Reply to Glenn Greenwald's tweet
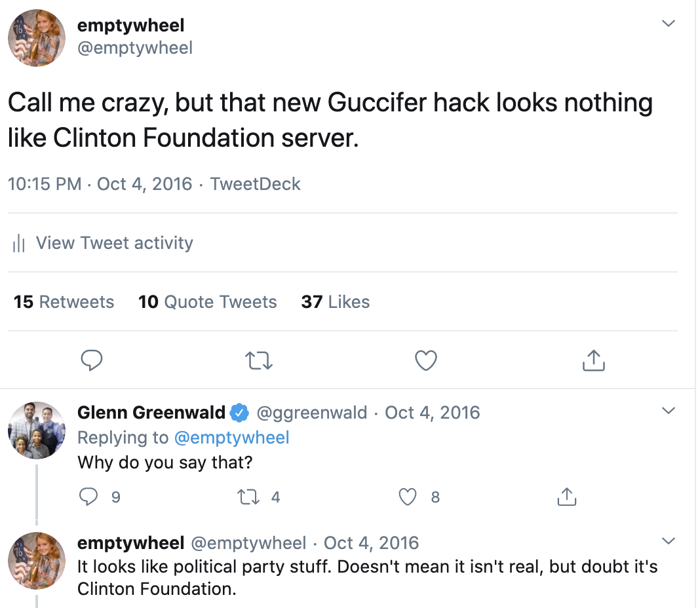 click(88, 497)
